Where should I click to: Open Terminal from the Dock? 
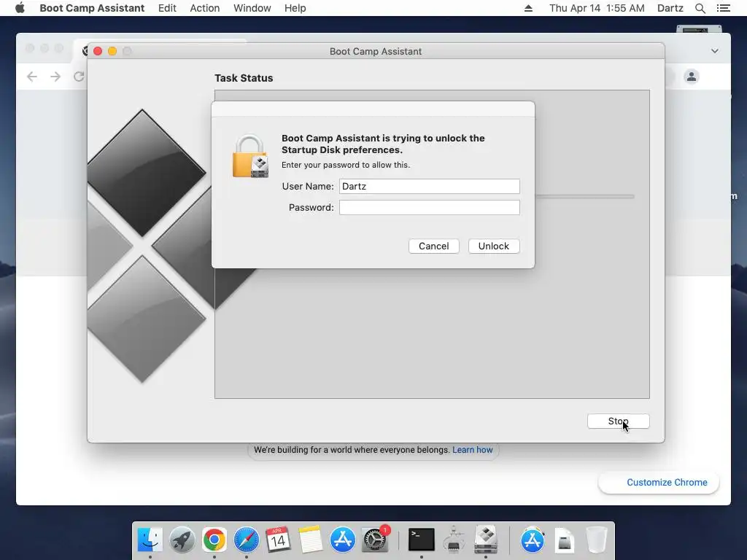[422, 540]
